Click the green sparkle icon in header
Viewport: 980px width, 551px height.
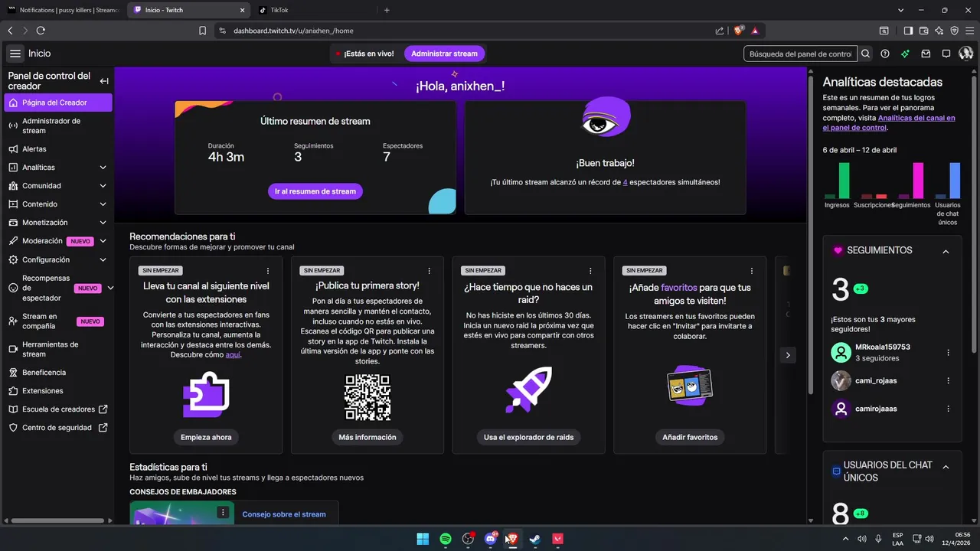pyautogui.click(x=905, y=54)
